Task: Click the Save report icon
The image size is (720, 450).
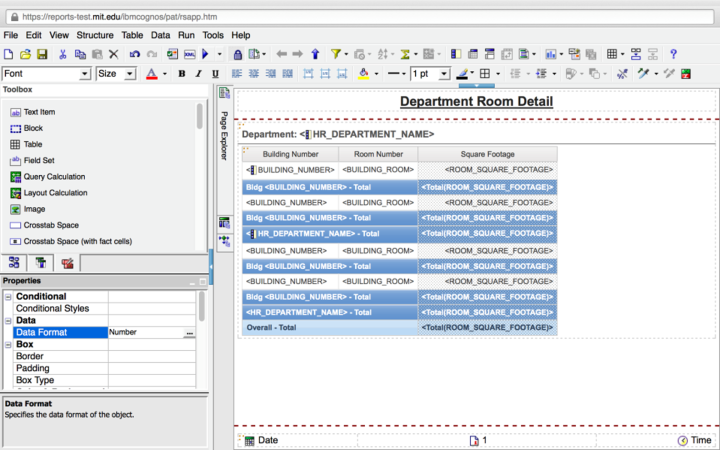Action: 42,54
